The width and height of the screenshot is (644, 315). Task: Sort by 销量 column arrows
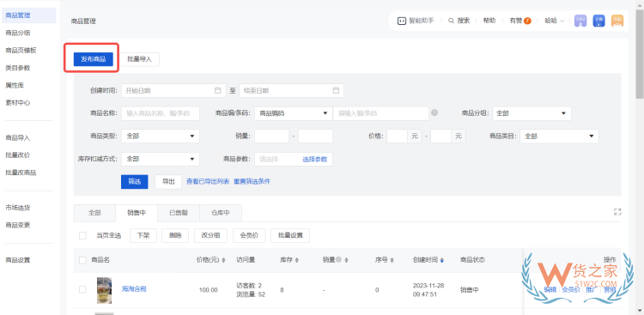coord(346,260)
